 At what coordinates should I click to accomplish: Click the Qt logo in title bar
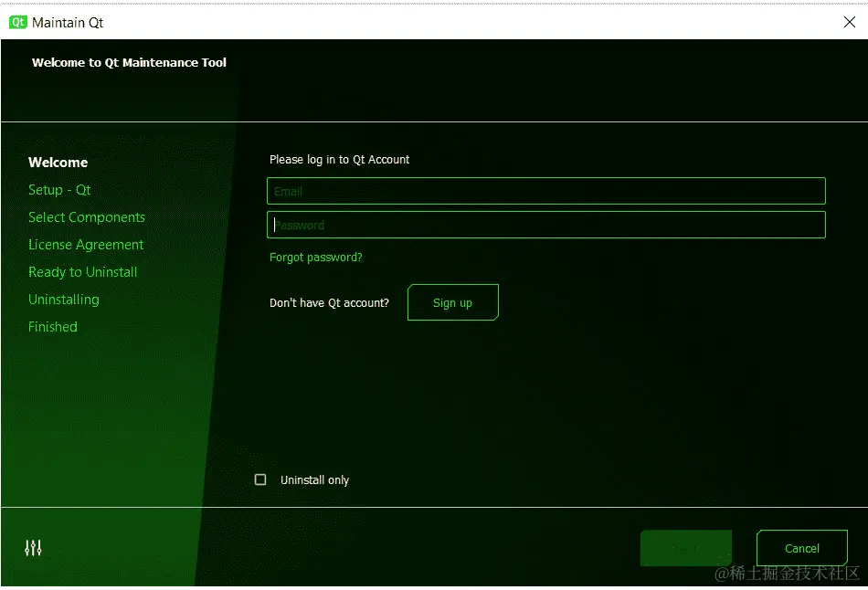pos(17,22)
